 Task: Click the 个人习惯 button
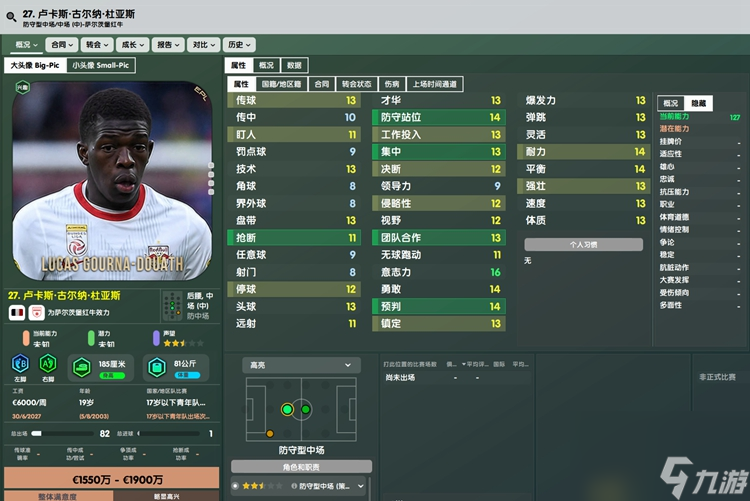[584, 245]
